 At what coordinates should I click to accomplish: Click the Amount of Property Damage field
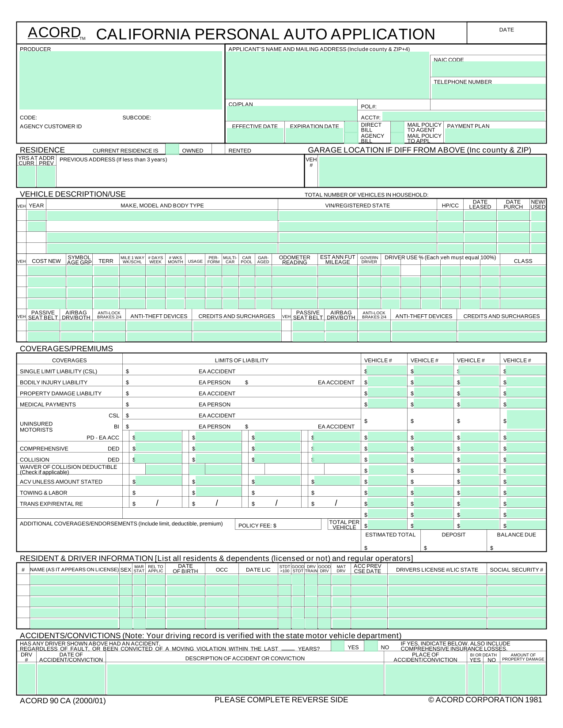pyautogui.click(x=523, y=679)
